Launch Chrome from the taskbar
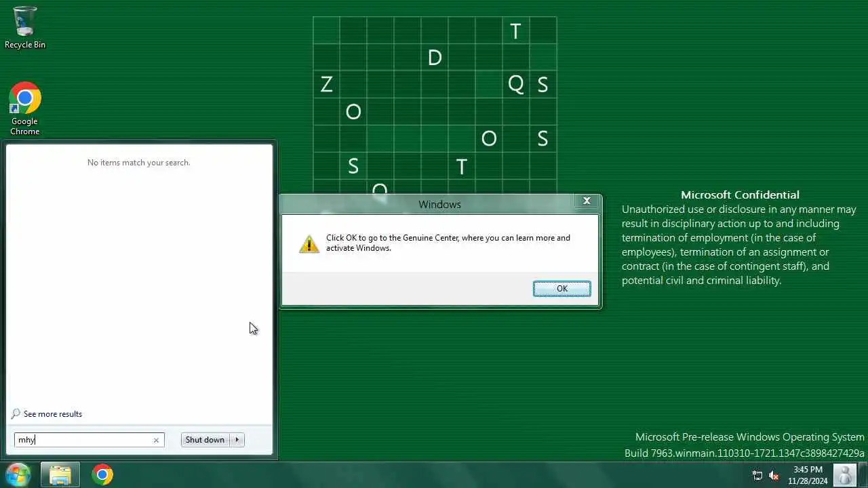 [102, 474]
